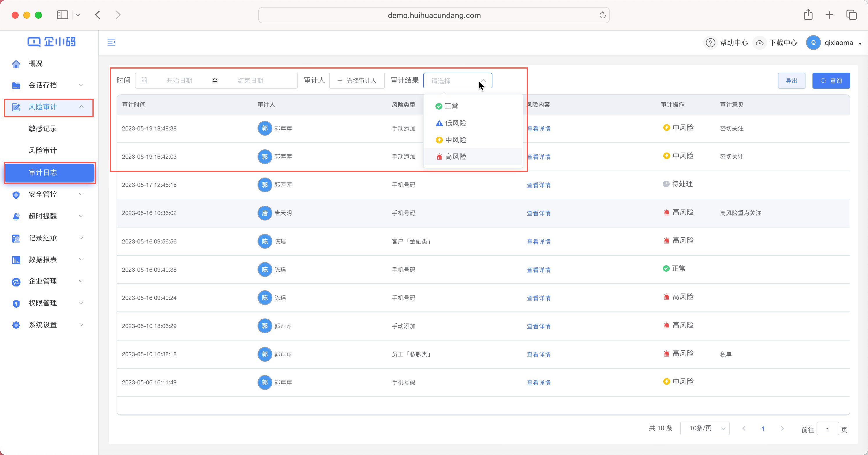This screenshot has height=455, width=868.
Task: Click the 超时提醒 bell icon
Action: click(x=16, y=216)
